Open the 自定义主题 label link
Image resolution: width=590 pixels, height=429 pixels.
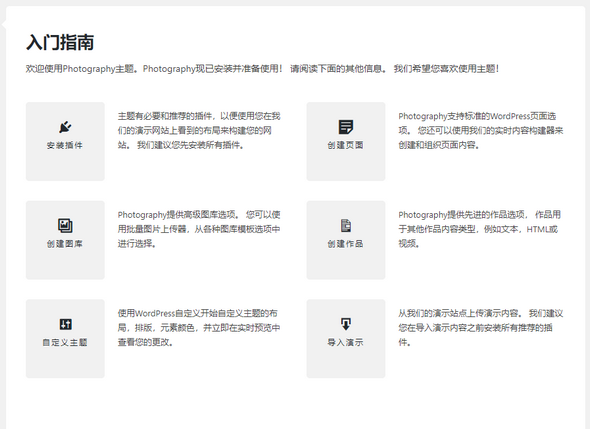(x=65, y=342)
